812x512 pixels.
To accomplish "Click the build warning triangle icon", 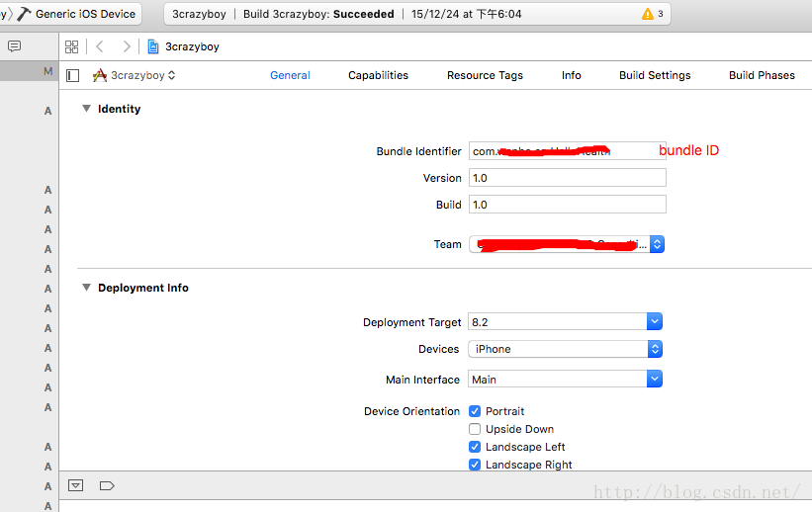I will click(x=647, y=14).
